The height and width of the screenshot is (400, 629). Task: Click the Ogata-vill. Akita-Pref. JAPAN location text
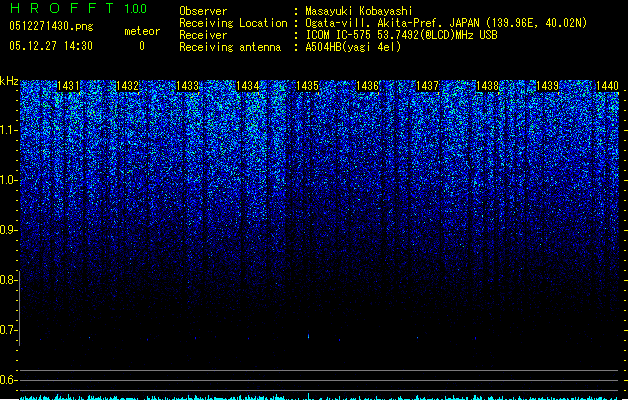coord(446,23)
